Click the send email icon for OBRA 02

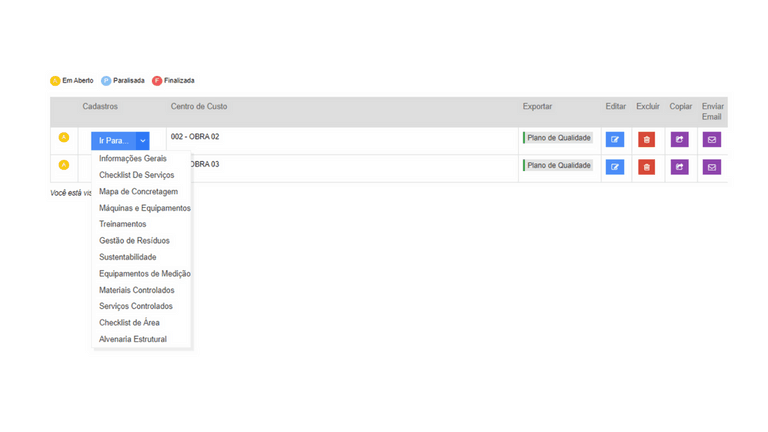tap(712, 140)
